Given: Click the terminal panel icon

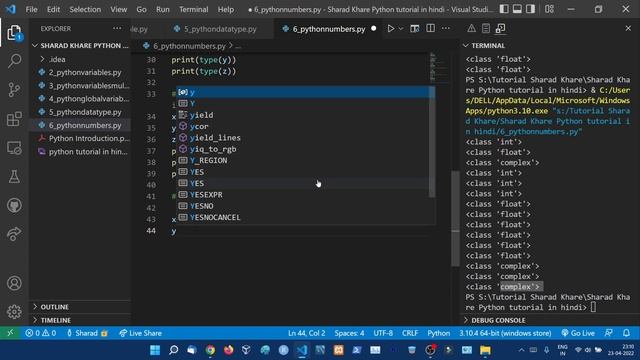Looking at the screenshot, I should click(500, 29).
